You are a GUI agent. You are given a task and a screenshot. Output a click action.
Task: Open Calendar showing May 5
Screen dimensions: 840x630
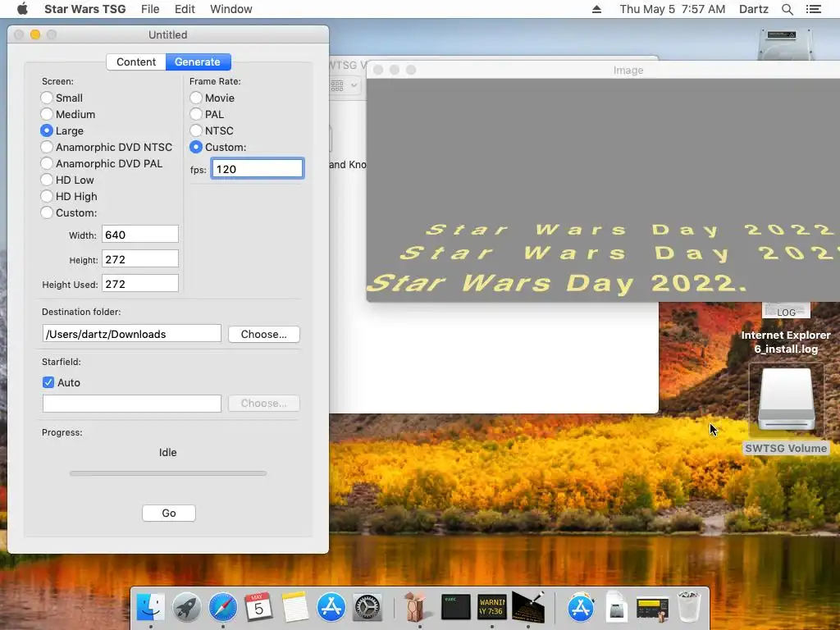pos(258,608)
